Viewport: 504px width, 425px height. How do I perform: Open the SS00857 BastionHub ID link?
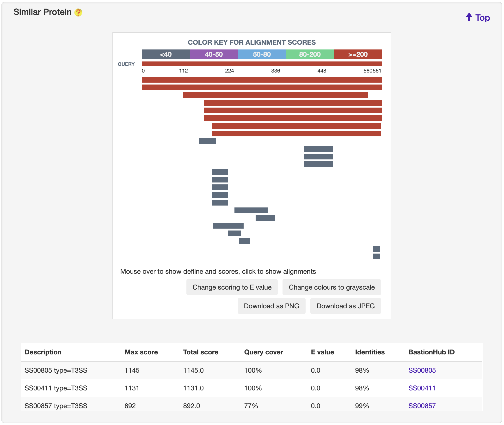pyautogui.click(x=422, y=406)
